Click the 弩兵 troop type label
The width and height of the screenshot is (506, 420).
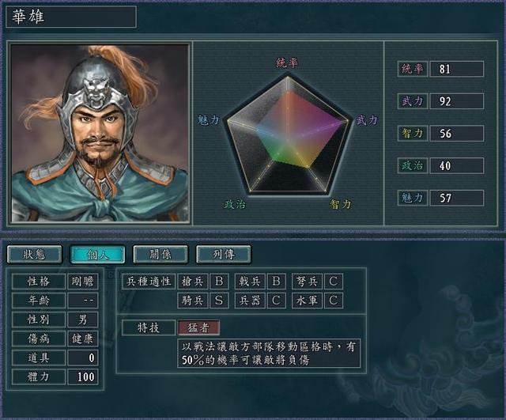point(307,281)
